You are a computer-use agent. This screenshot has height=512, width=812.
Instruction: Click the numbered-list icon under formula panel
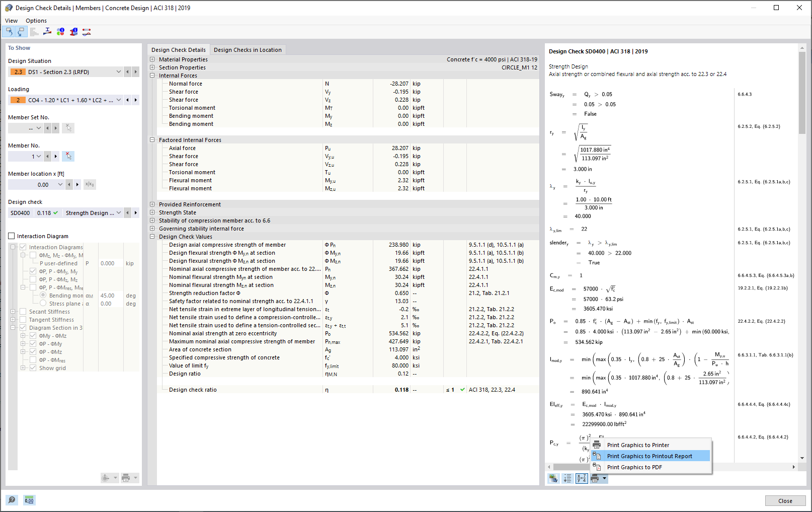pyautogui.click(x=567, y=479)
